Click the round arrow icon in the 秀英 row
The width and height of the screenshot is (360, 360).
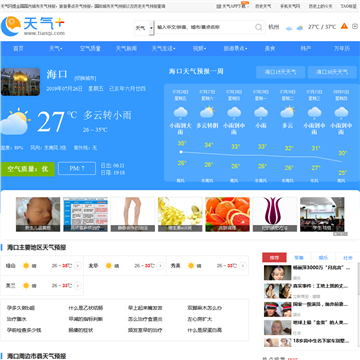point(243,266)
